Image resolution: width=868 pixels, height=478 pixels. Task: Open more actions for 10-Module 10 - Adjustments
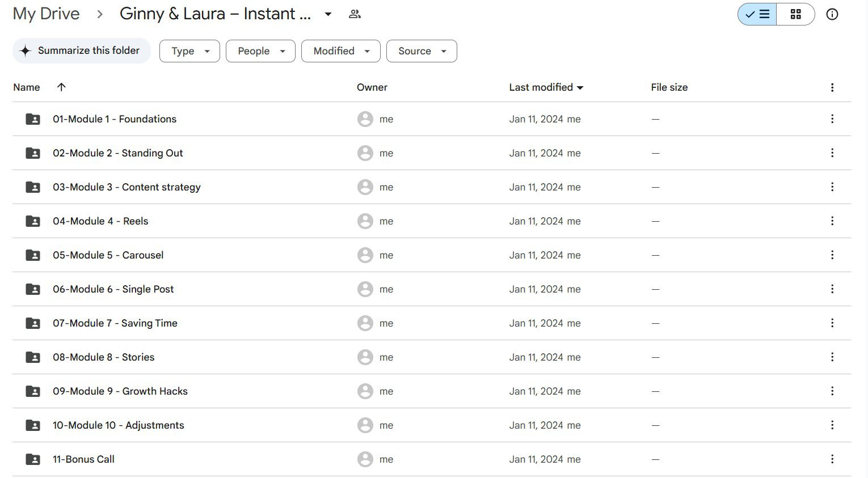click(832, 425)
